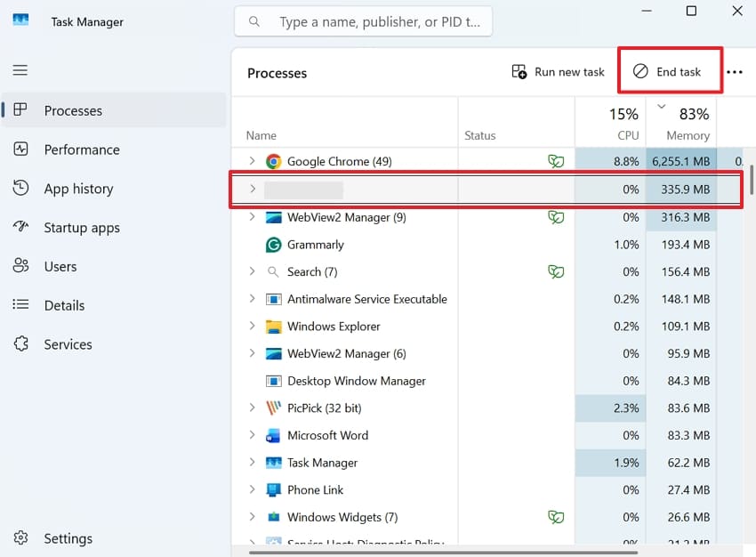Click the Windows Explorer folder icon

click(273, 327)
